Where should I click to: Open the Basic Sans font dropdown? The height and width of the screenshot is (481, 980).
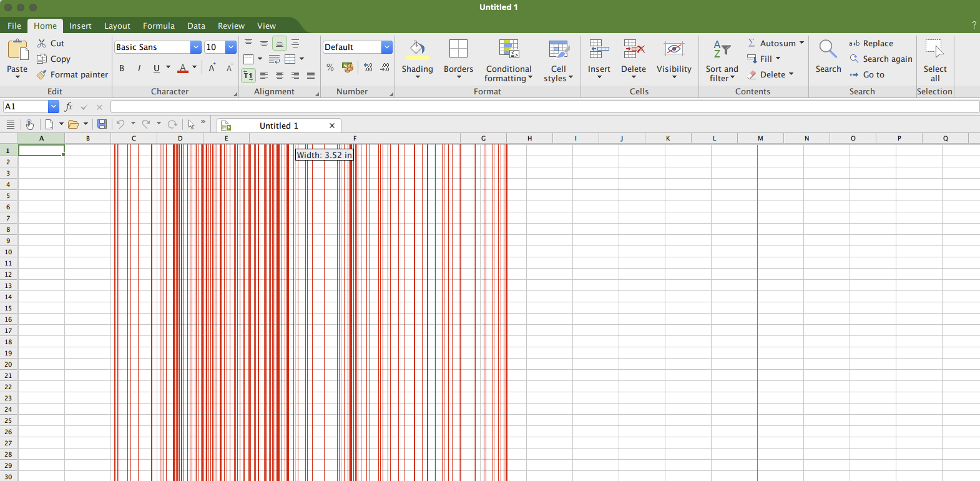[195, 47]
